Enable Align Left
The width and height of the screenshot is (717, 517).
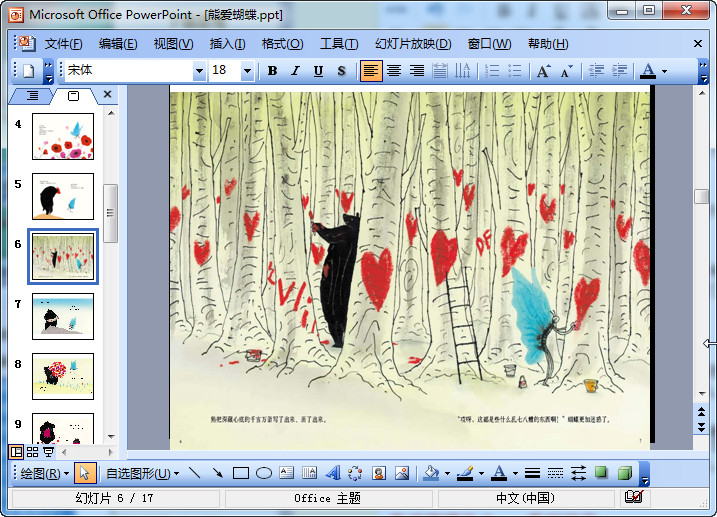tap(371, 71)
